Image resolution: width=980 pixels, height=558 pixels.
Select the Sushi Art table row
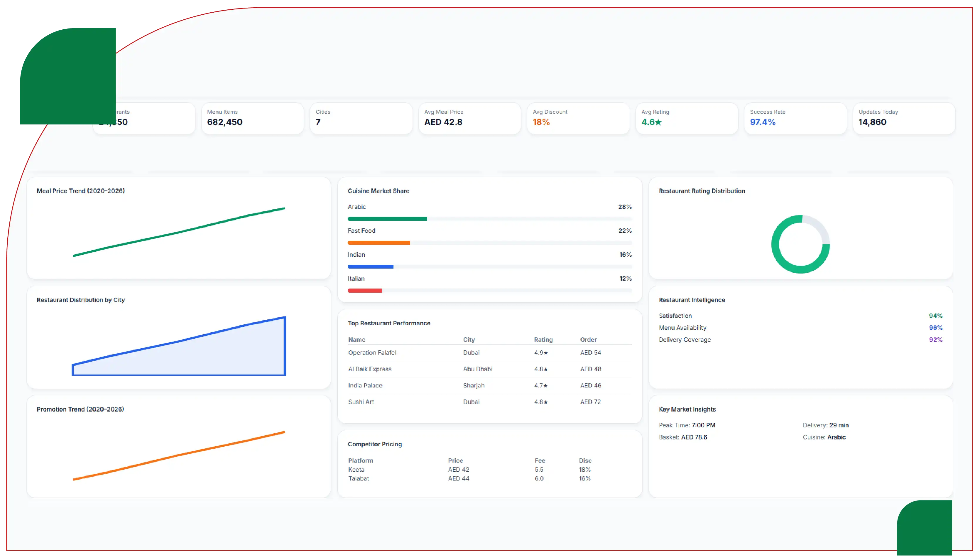[489, 402]
